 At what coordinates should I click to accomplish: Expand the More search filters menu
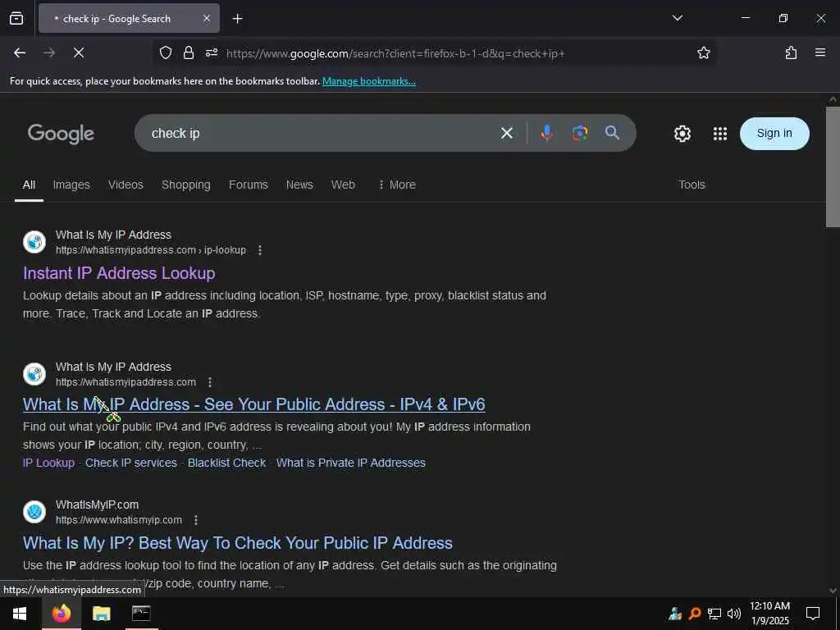coord(397,185)
